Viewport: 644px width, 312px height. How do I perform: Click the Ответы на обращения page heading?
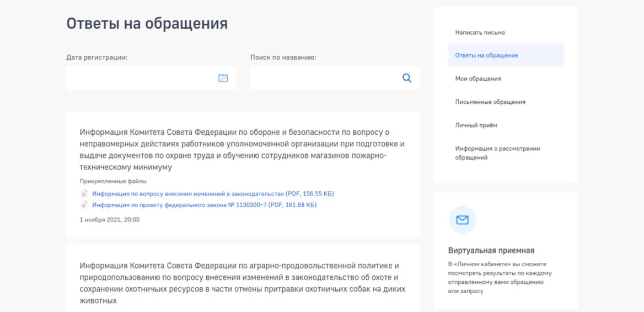pos(147,23)
